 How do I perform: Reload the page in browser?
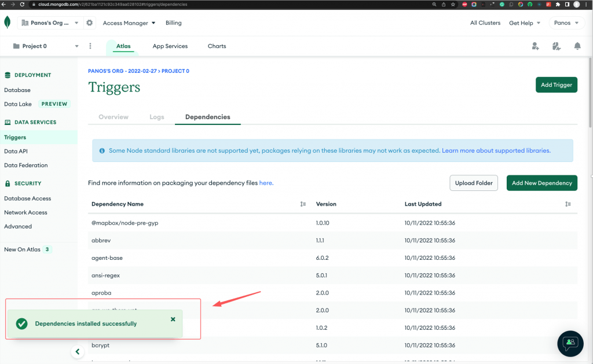[x=22, y=4]
